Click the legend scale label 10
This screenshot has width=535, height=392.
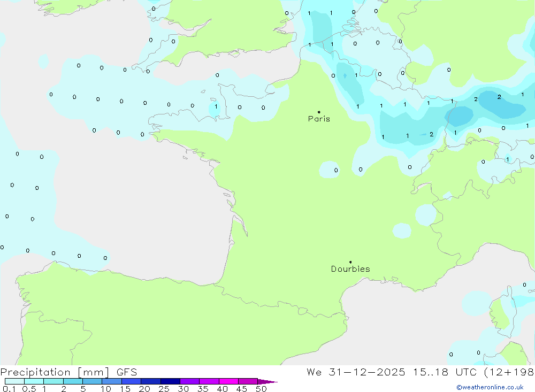coord(106,389)
